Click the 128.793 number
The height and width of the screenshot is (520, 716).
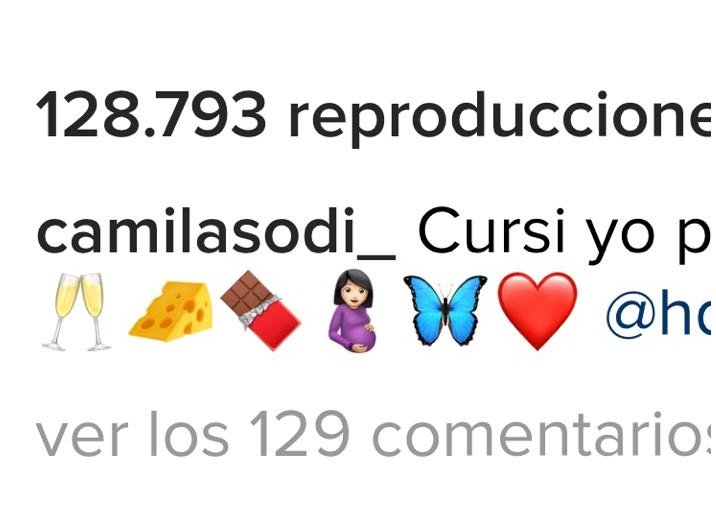(151, 114)
